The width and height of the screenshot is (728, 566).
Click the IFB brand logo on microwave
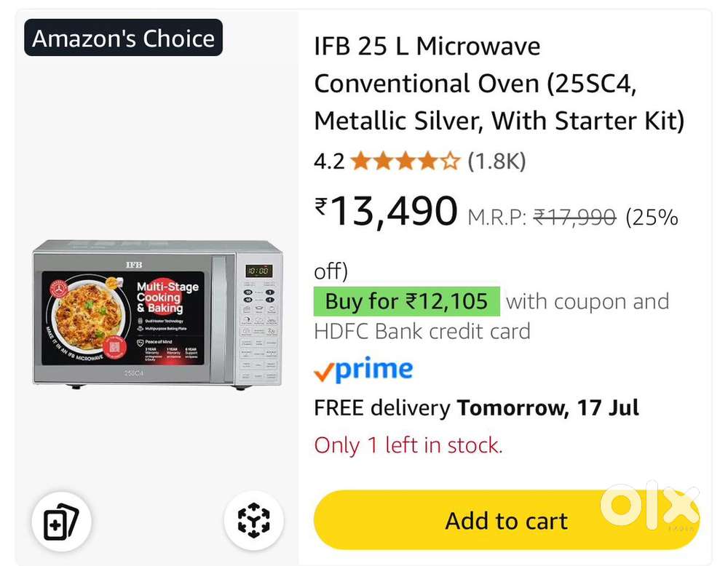[133, 258]
